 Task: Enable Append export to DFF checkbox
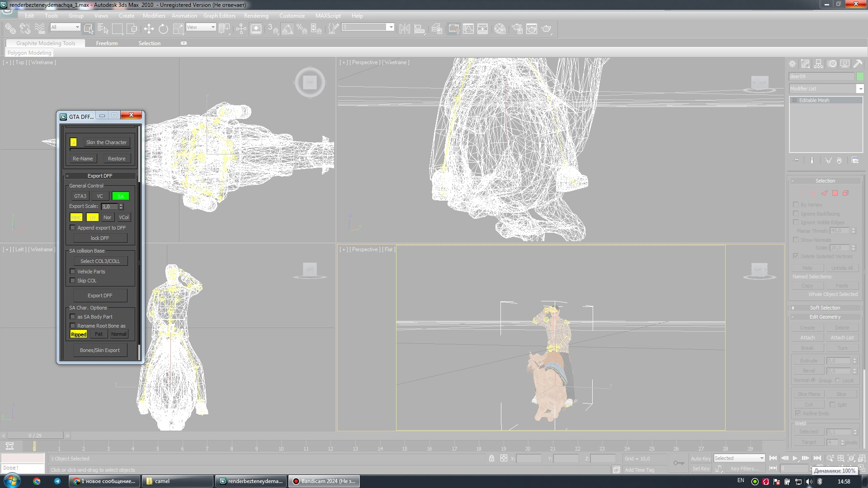click(x=73, y=228)
